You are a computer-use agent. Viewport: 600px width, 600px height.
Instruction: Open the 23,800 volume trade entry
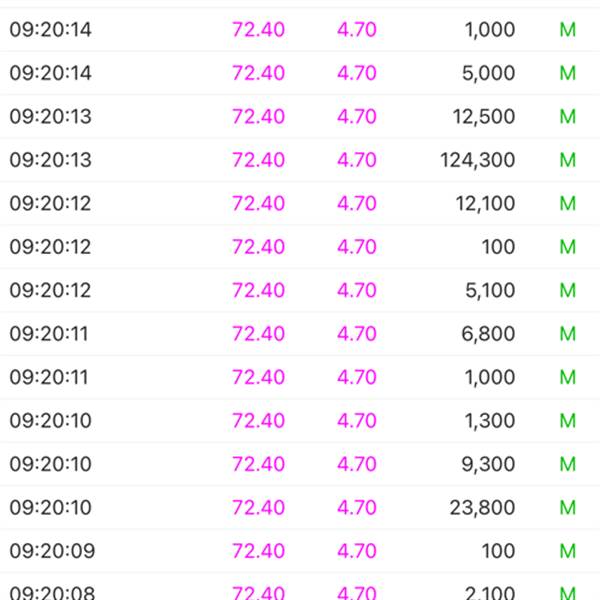482,508
